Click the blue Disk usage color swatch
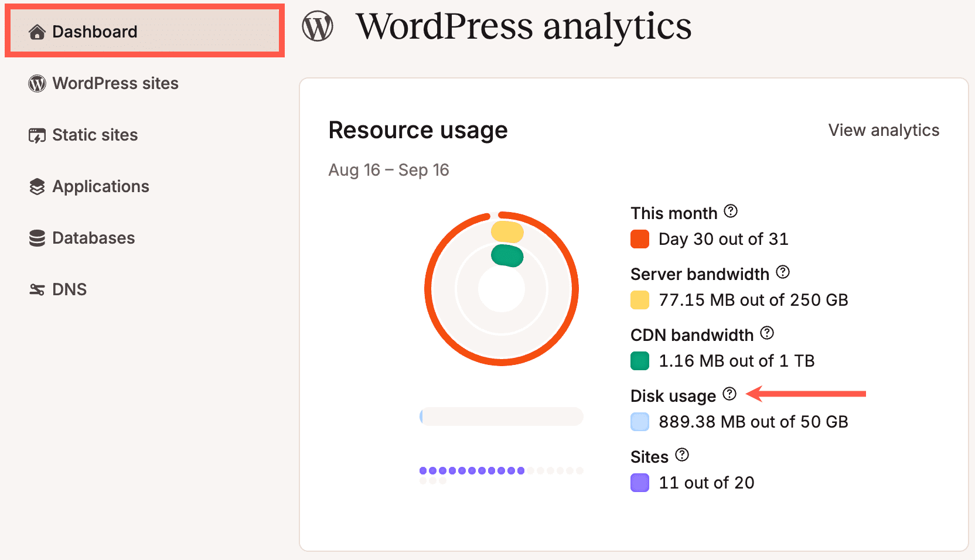 640,422
